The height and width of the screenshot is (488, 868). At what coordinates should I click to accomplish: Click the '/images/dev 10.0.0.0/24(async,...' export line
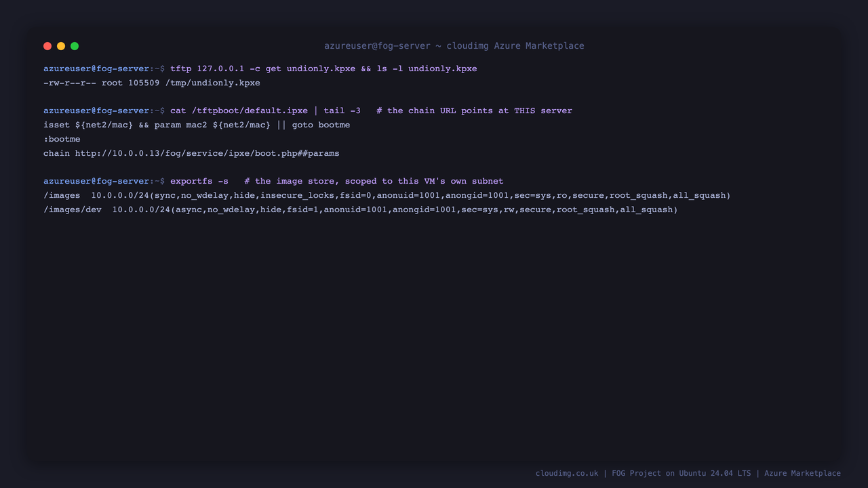(361, 209)
